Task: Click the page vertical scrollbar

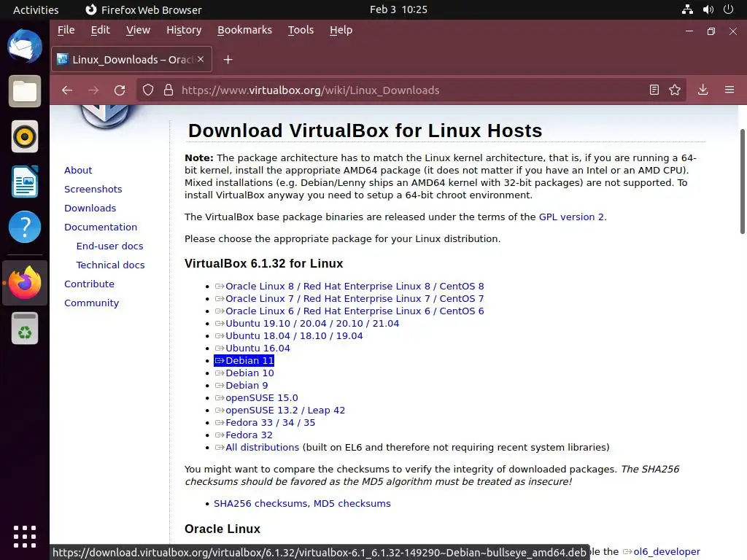Action: 742,181
